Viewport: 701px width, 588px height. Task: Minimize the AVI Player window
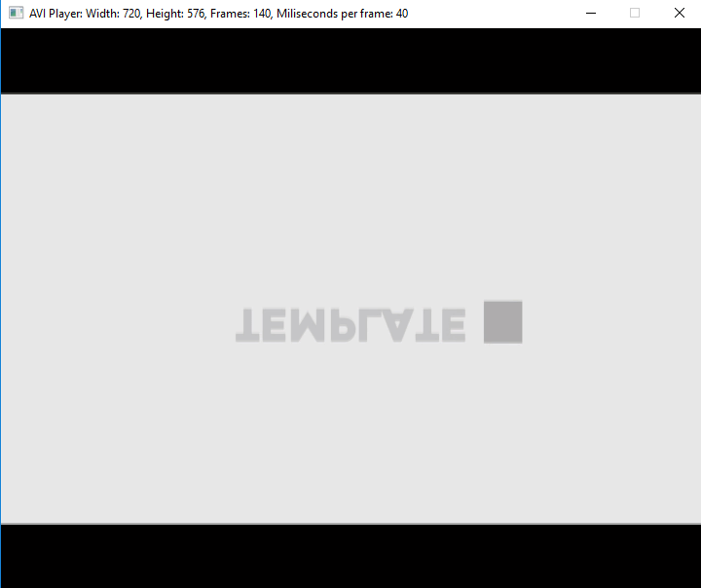(x=591, y=14)
